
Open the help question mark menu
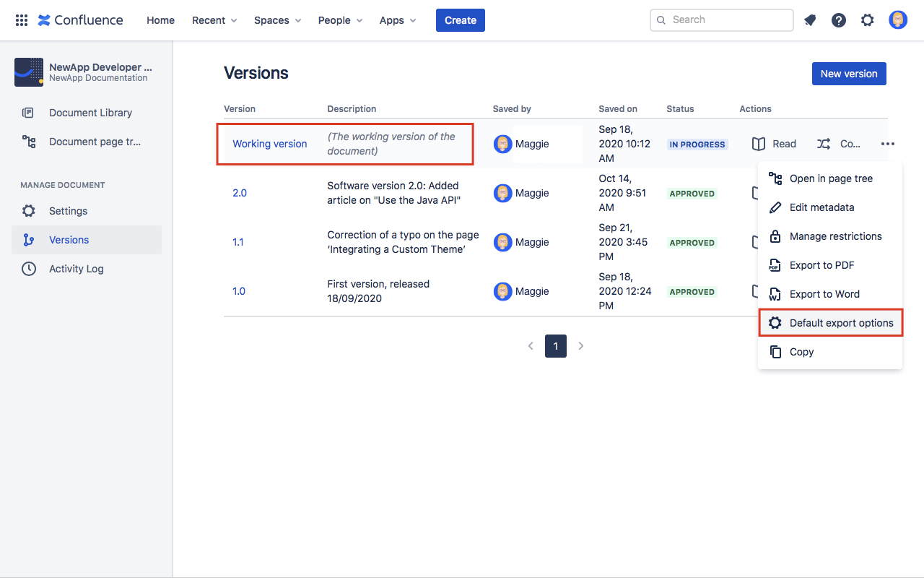pyautogui.click(x=838, y=20)
